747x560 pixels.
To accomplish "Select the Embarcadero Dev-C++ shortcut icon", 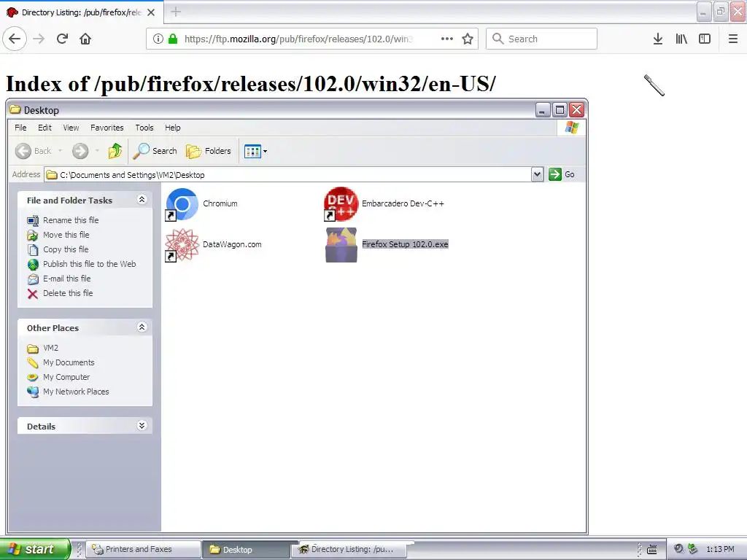I will [x=341, y=204].
